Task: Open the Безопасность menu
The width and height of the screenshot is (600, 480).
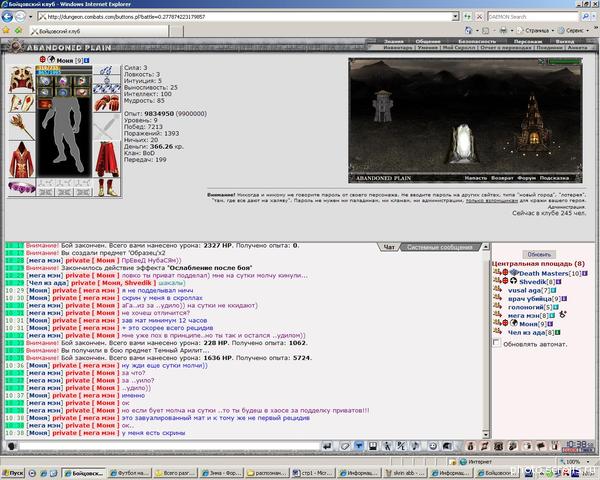Action: (477, 41)
